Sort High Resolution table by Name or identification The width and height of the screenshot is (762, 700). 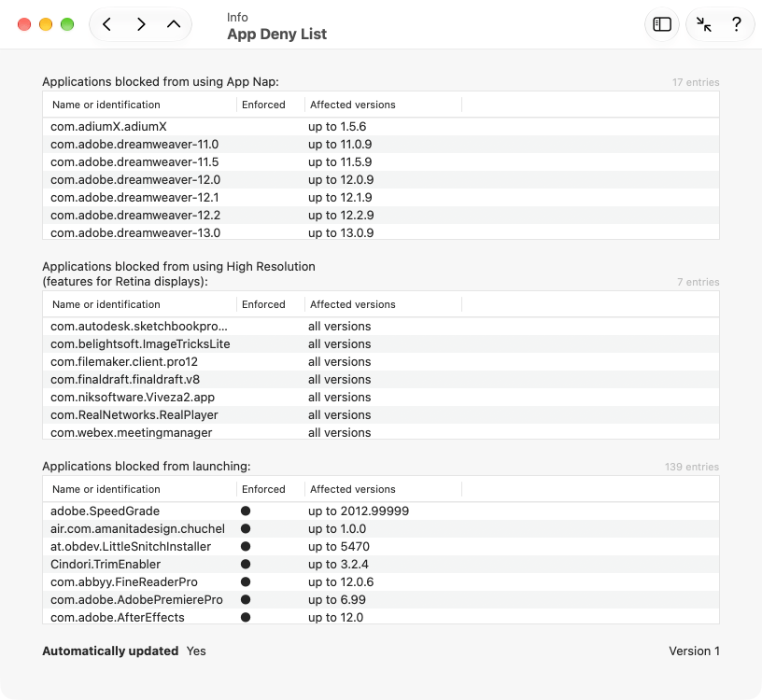tap(139, 304)
